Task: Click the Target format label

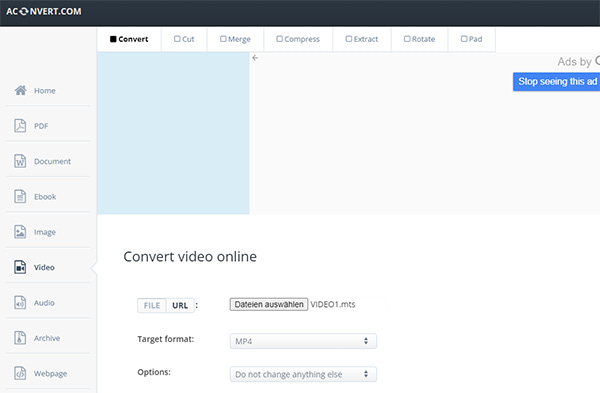Action: point(166,339)
